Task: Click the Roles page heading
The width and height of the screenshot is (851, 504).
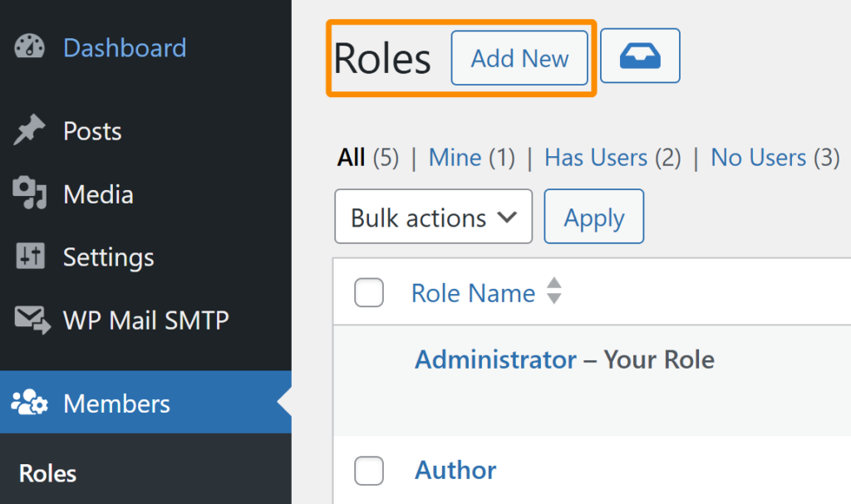Action: pyautogui.click(x=382, y=58)
